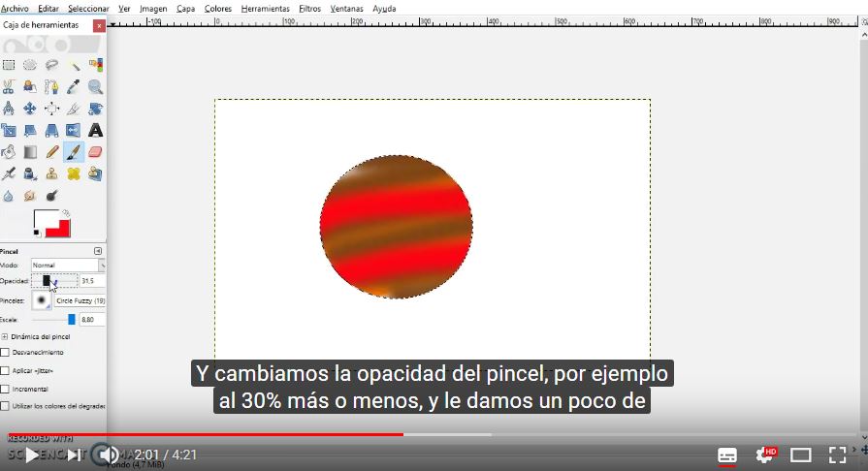Image resolution: width=868 pixels, height=471 pixels.
Task: Select the Smudge tool
Action: [30, 196]
